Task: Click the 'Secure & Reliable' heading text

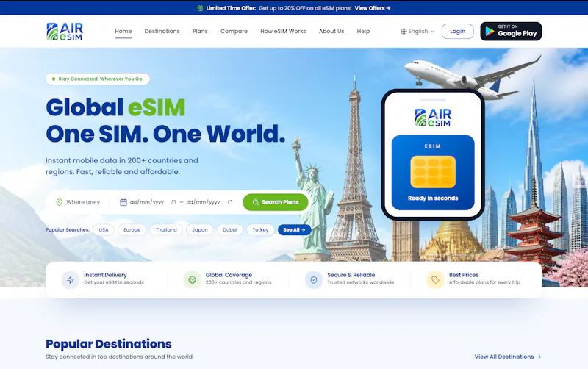Action: click(x=351, y=275)
